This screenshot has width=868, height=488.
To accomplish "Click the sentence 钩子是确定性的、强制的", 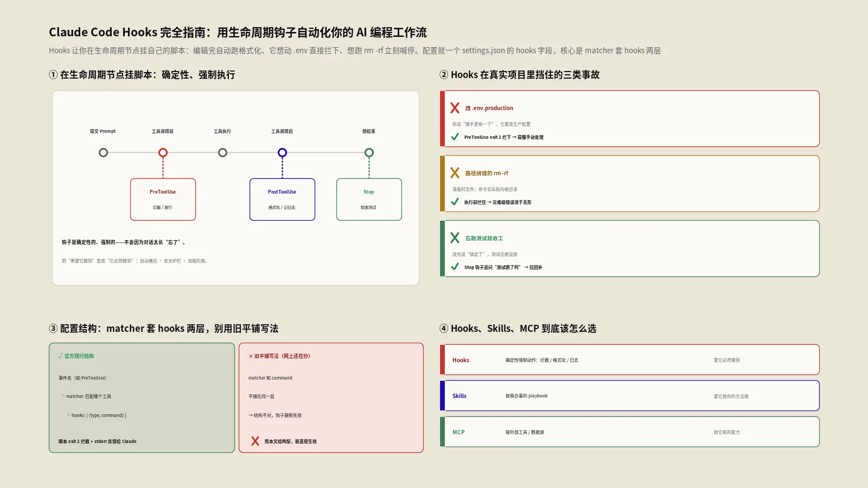I will (124, 242).
